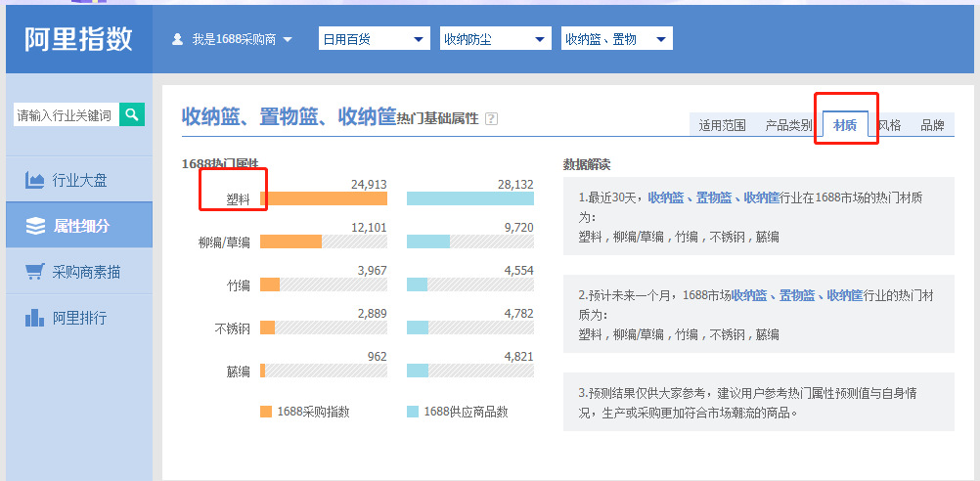Open 阿里排行 in the sidebar
This screenshot has height=481, width=980.
click(79, 318)
